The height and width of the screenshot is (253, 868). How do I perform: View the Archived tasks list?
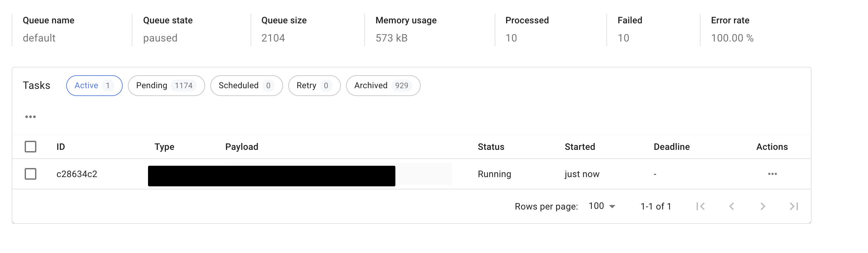point(383,85)
